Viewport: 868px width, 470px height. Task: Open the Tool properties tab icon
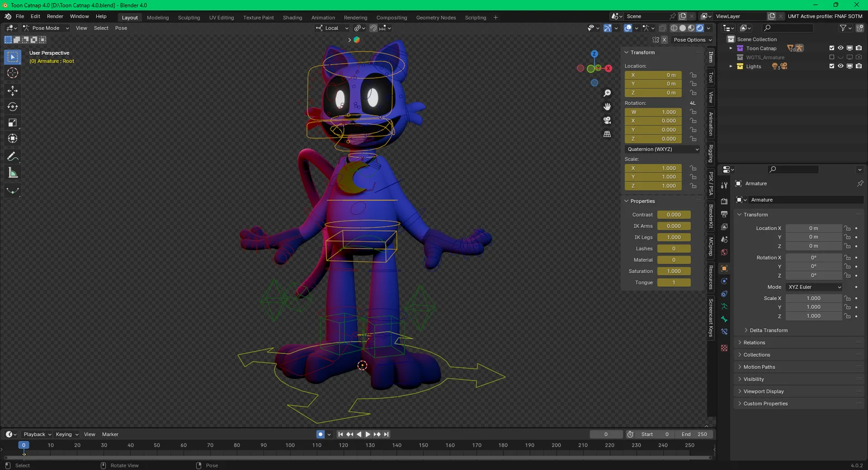tap(724, 185)
